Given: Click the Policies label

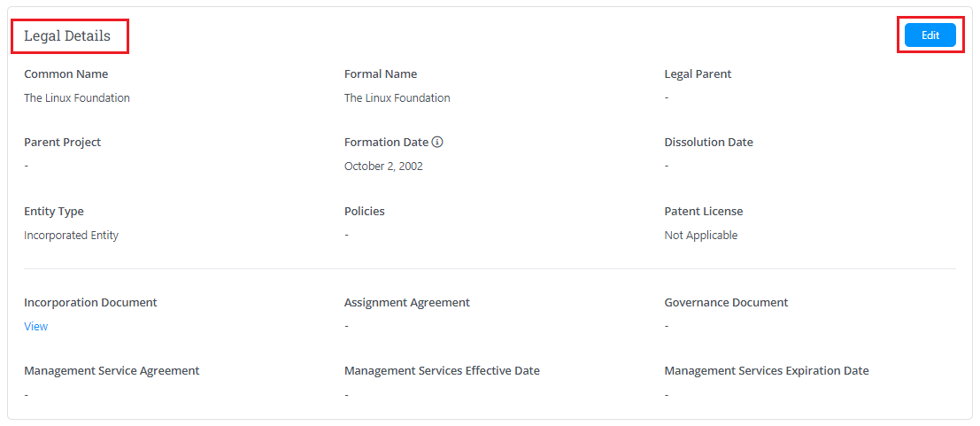Looking at the screenshot, I should pyautogui.click(x=365, y=212).
